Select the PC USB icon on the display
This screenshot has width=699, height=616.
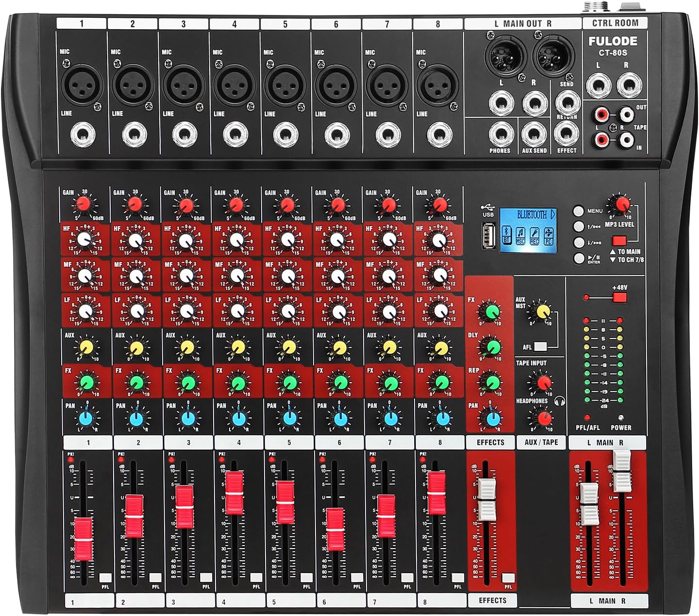pyautogui.click(x=549, y=235)
